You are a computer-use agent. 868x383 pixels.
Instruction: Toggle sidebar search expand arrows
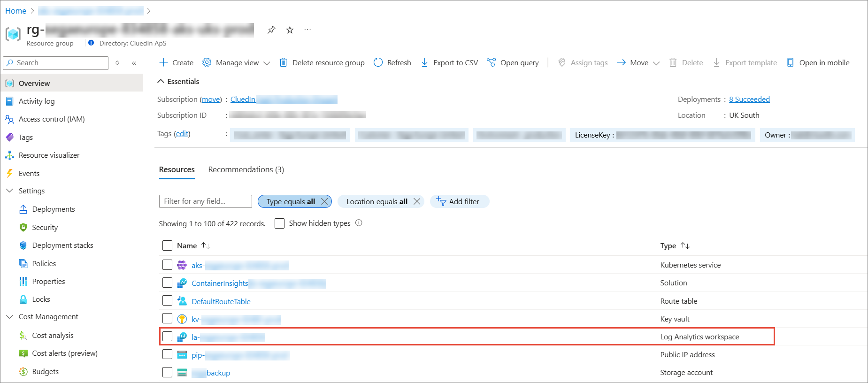tap(117, 63)
